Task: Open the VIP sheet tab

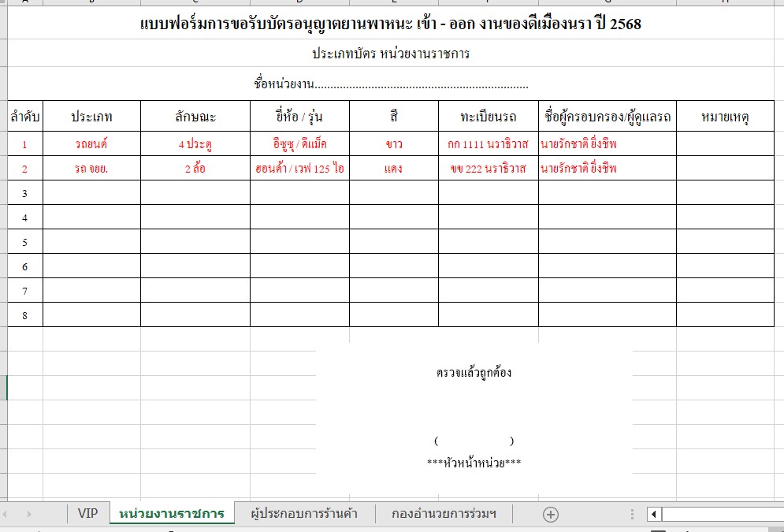Action: (x=87, y=514)
